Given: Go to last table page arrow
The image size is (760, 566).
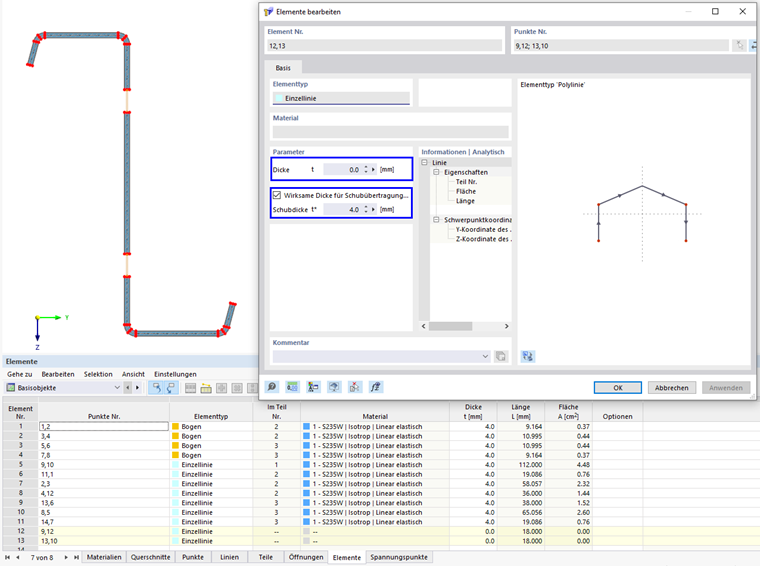Looking at the screenshot, I should pyautogui.click(x=76, y=557).
